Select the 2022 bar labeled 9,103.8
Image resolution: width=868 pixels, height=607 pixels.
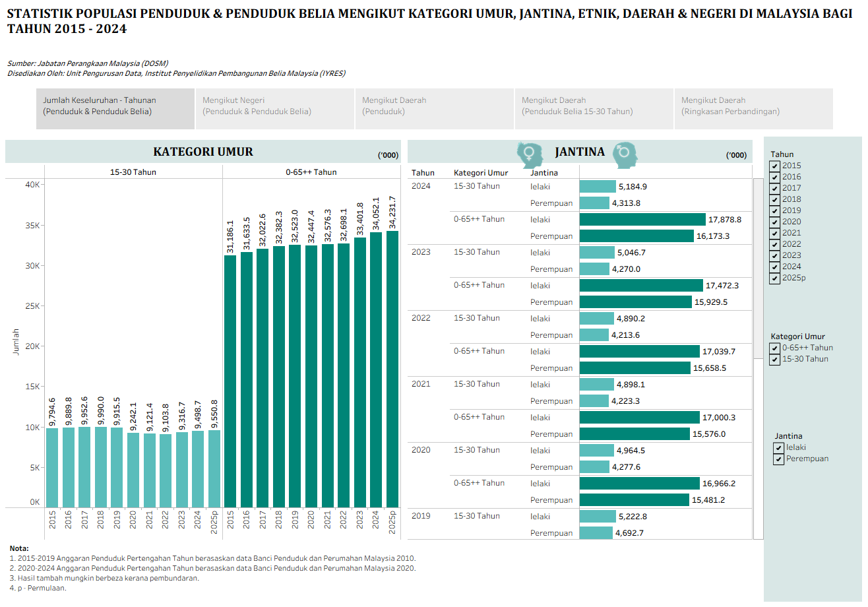pyautogui.click(x=165, y=470)
